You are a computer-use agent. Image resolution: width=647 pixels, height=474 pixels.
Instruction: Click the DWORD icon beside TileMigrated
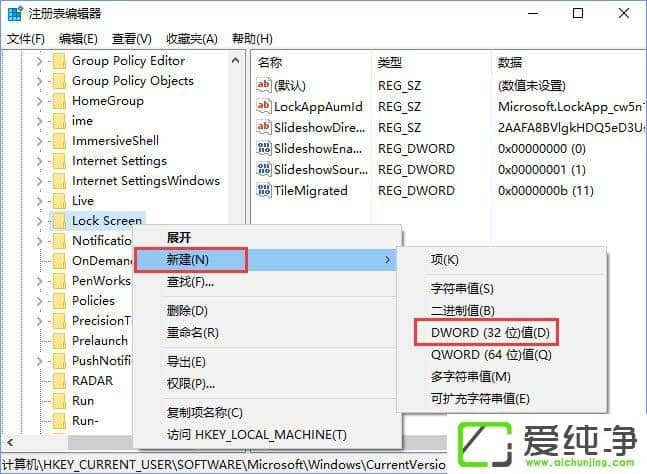[264, 190]
